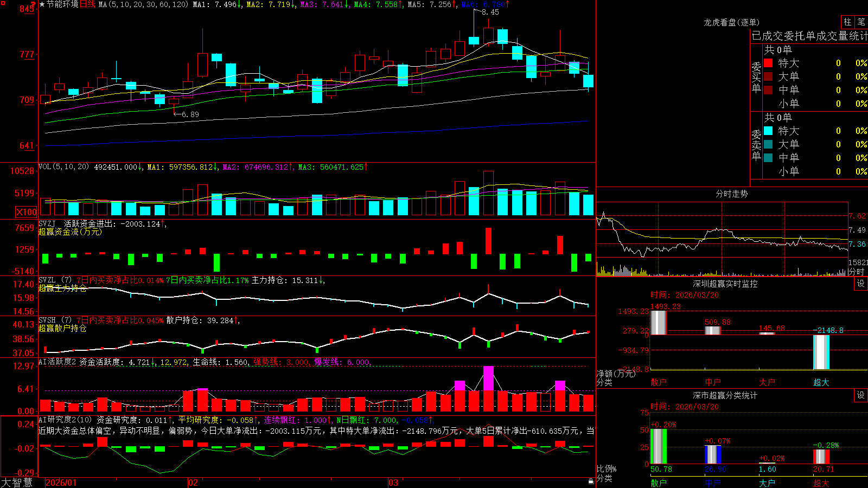
Task: Click the blue 中户 26.90 ratio bar
Action: [x=712, y=454]
